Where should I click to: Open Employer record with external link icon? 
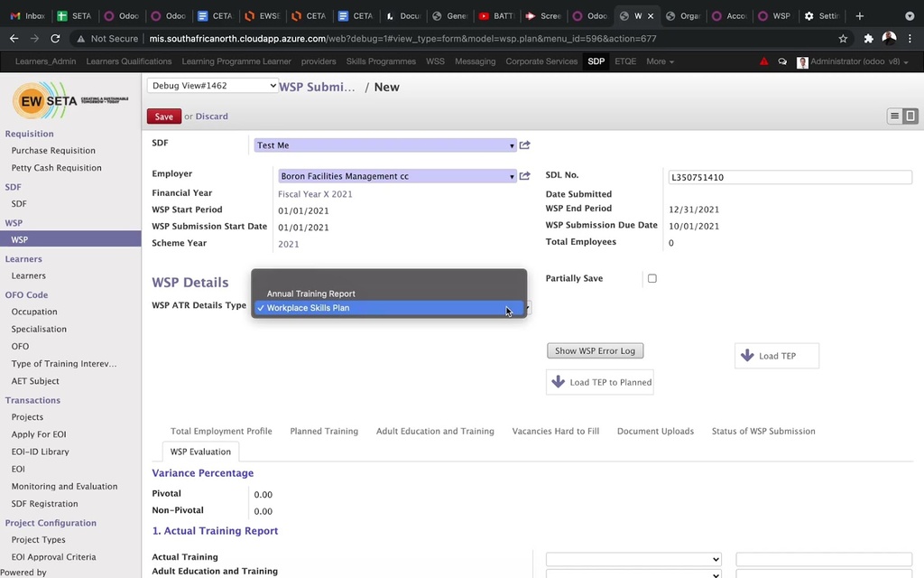point(524,176)
